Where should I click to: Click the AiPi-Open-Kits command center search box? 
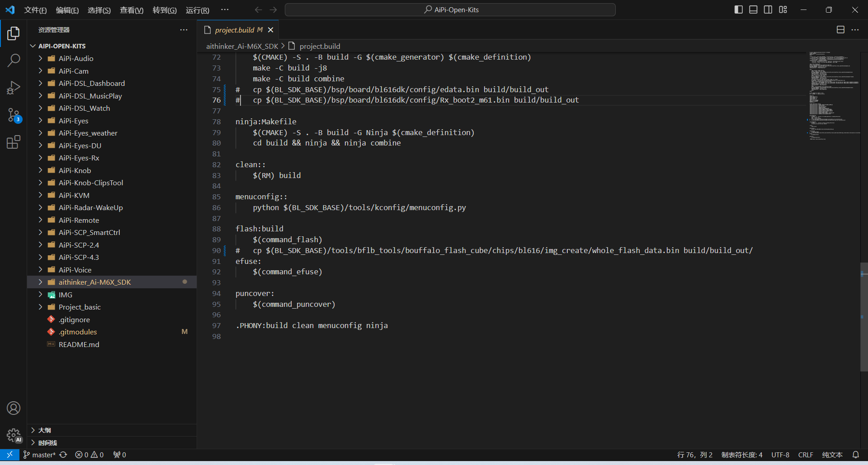click(450, 9)
